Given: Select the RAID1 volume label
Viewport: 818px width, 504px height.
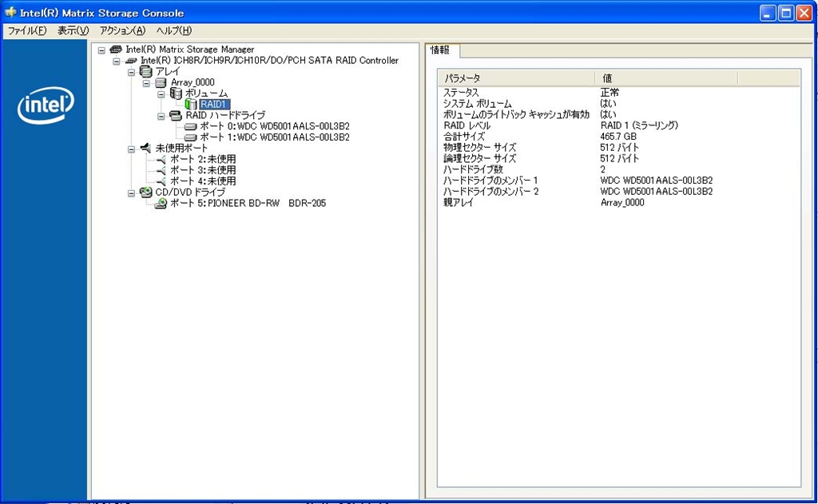Looking at the screenshot, I should tap(214, 105).
